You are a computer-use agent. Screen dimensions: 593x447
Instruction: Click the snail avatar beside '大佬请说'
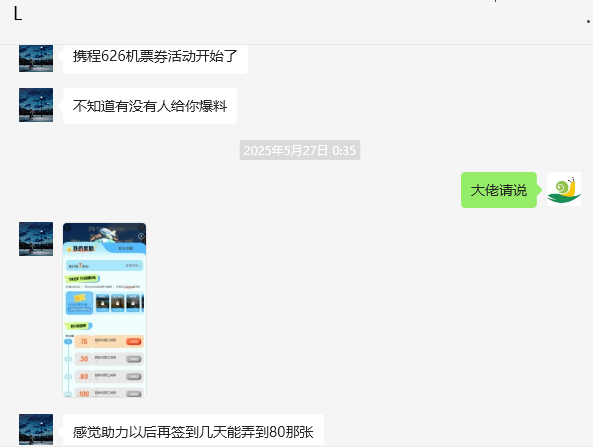[x=564, y=189]
